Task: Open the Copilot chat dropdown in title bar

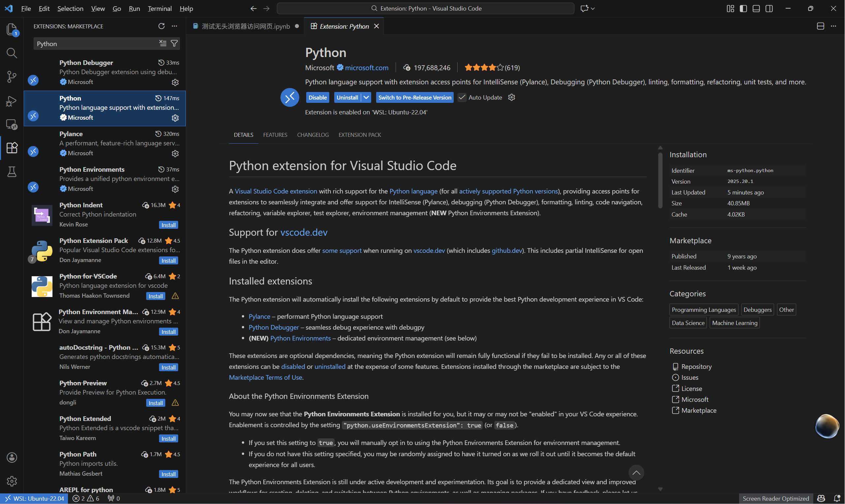Action: pos(593,9)
